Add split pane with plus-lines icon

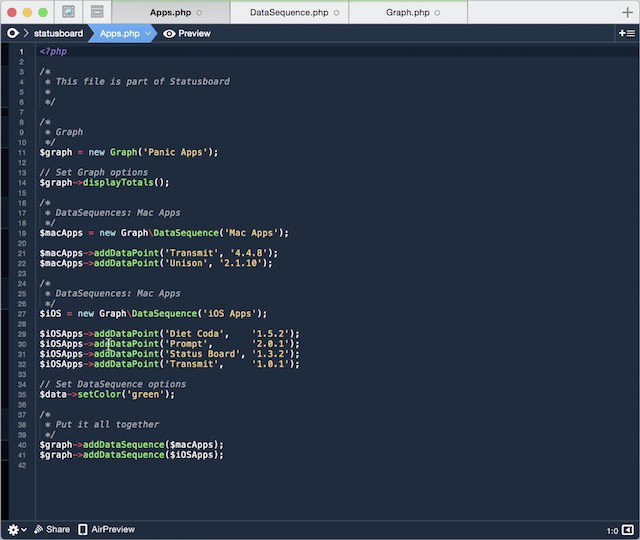627,33
